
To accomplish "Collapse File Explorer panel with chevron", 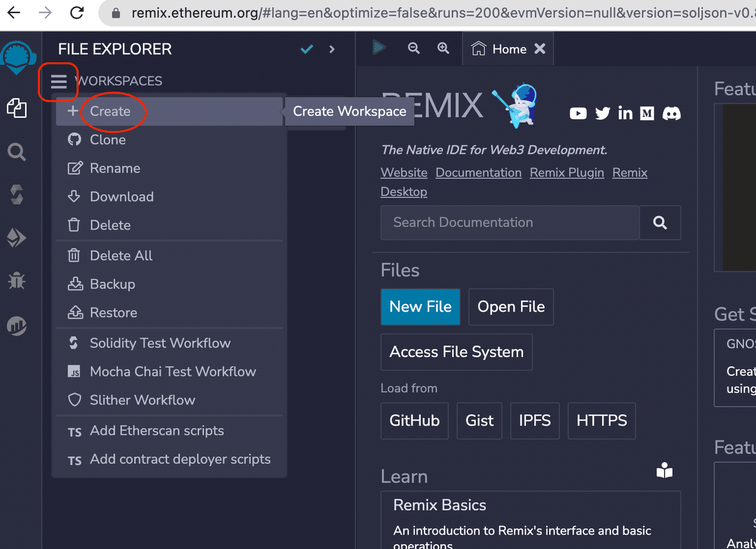I will point(332,49).
